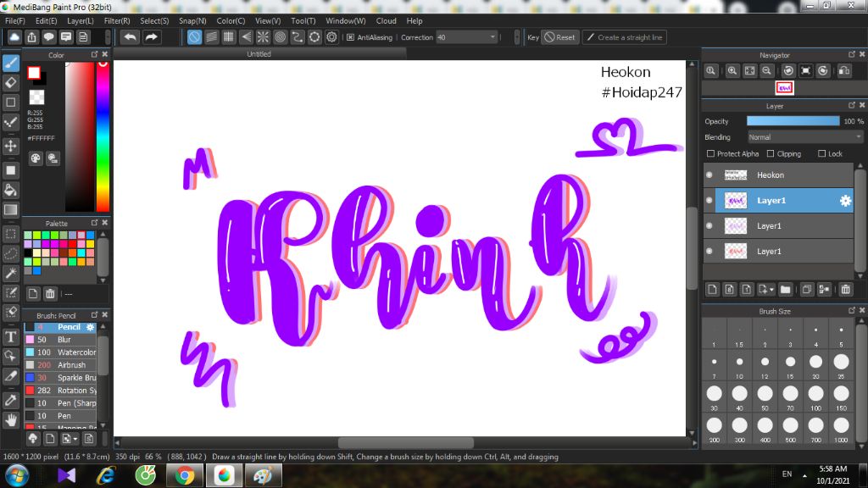Enable the Clipping checkbox

click(771, 154)
